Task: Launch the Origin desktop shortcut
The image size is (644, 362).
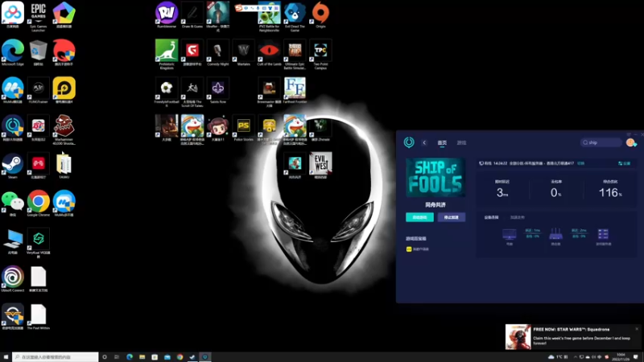Action: (320, 15)
